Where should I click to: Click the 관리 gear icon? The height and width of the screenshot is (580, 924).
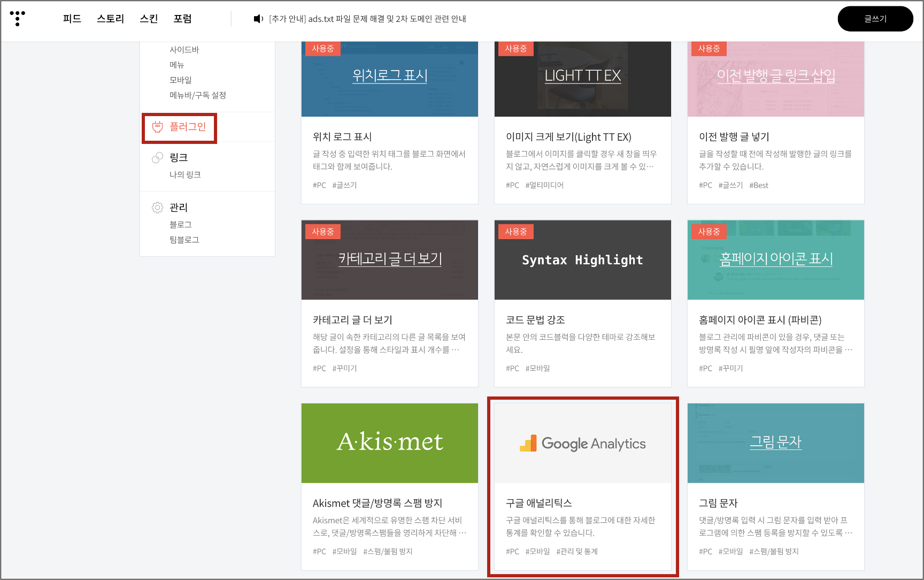[x=157, y=207]
